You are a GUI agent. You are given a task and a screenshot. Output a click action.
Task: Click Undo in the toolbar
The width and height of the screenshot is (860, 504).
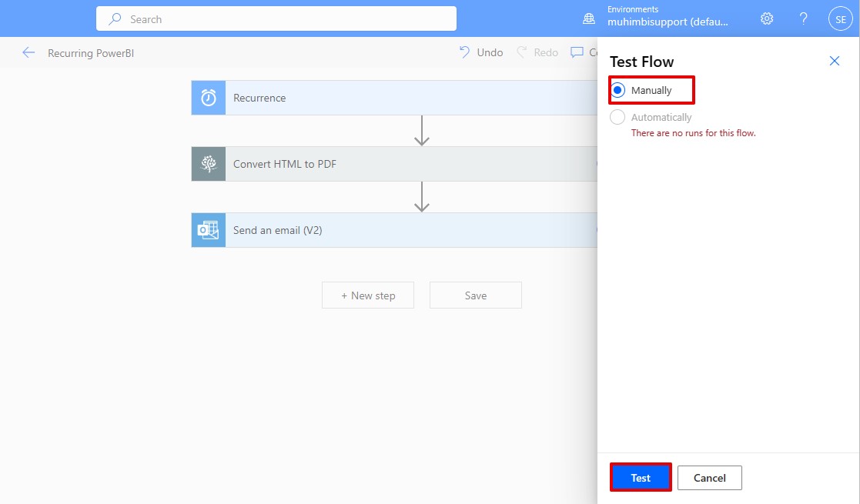tap(481, 52)
